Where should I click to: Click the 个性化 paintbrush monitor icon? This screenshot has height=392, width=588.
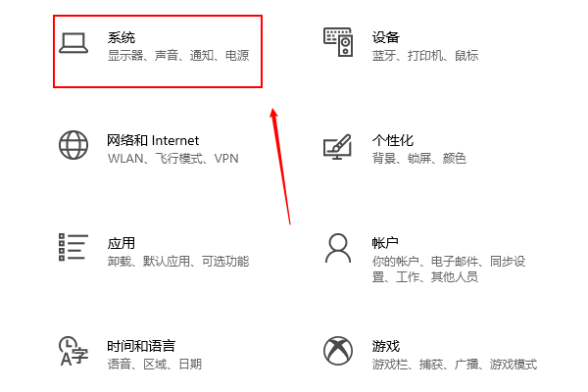coord(337,147)
